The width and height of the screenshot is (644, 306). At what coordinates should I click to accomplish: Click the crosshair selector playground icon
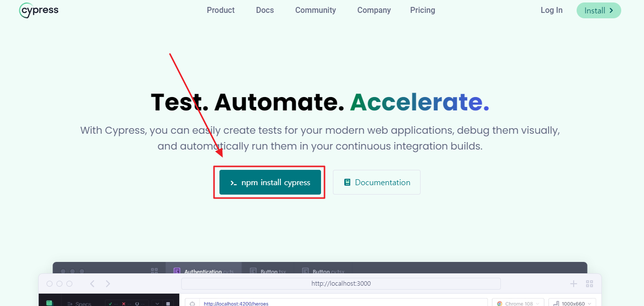point(192,303)
